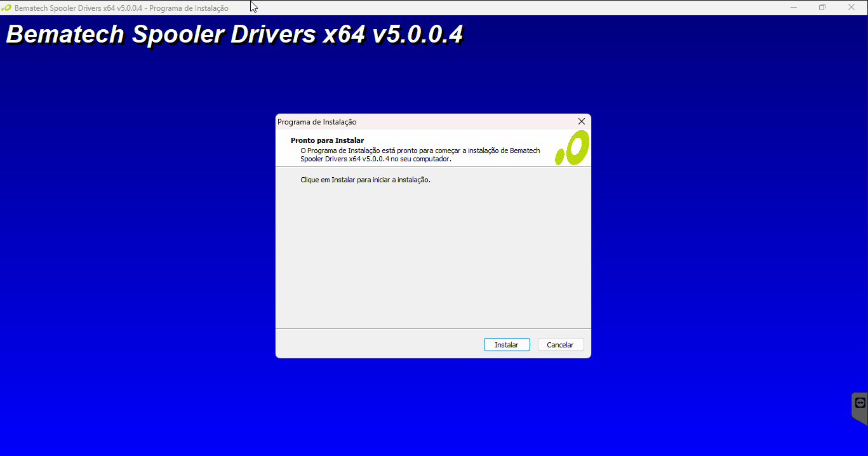The width and height of the screenshot is (868, 456).
Task: Restore down the installer main window
Action: point(822,8)
